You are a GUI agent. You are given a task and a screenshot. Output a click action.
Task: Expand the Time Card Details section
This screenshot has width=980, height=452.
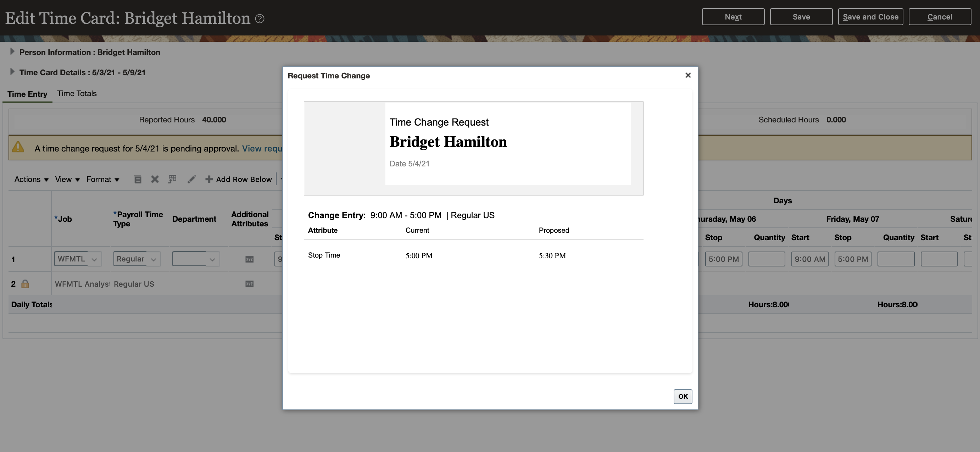pos(12,72)
